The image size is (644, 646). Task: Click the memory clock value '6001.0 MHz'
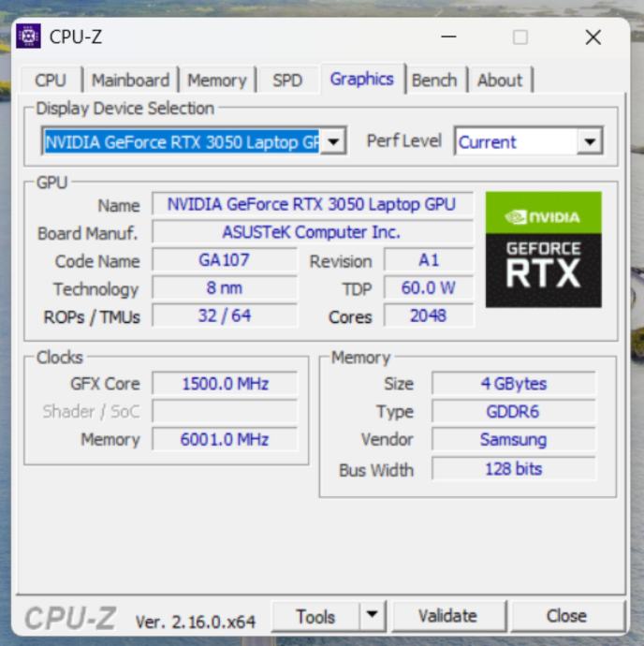click(x=225, y=440)
